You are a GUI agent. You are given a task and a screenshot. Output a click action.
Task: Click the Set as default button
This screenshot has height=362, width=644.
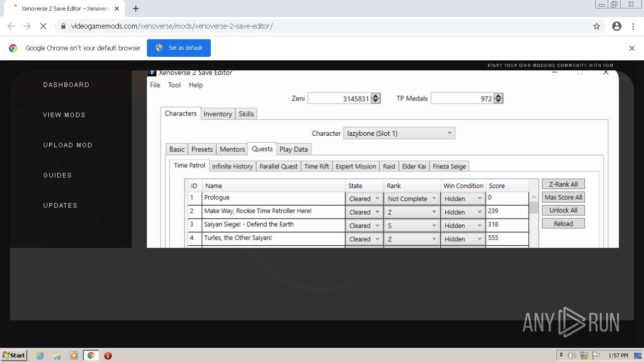coord(179,48)
